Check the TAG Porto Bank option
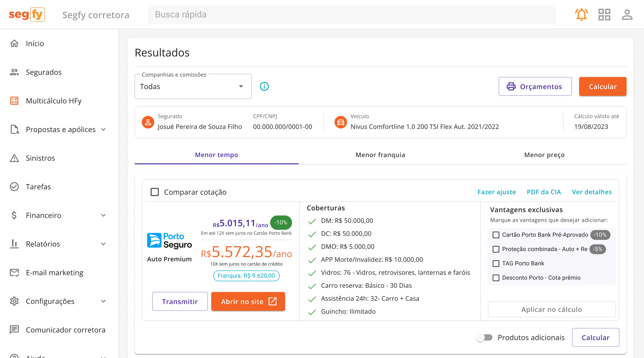The width and height of the screenshot is (644, 358). pos(496,263)
